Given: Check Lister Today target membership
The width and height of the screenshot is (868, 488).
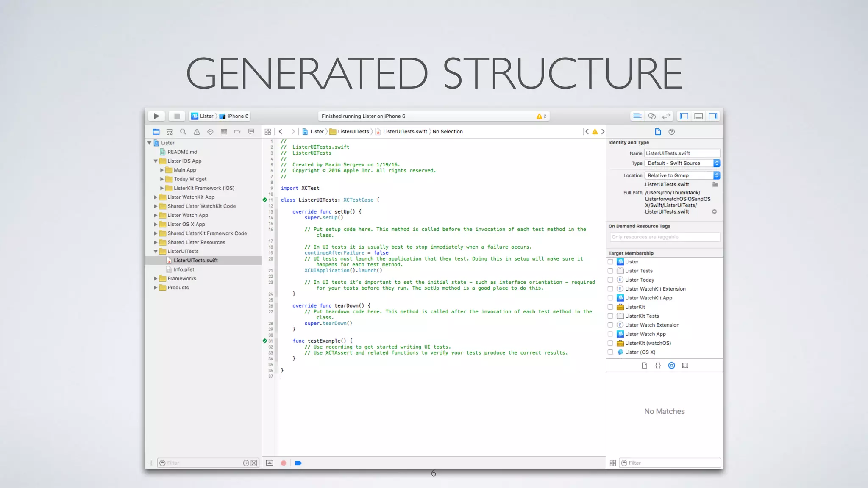Looking at the screenshot, I should (610, 280).
